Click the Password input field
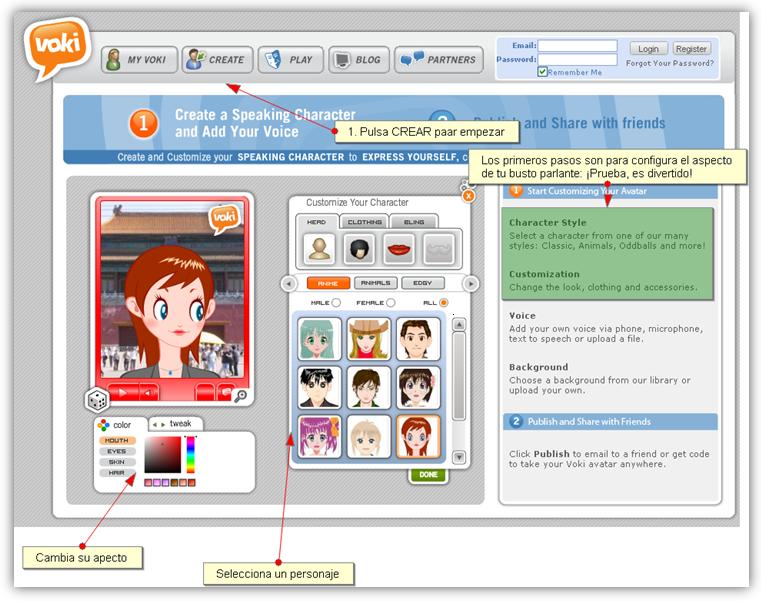Screen dimensions: 761x601 [578, 59]
